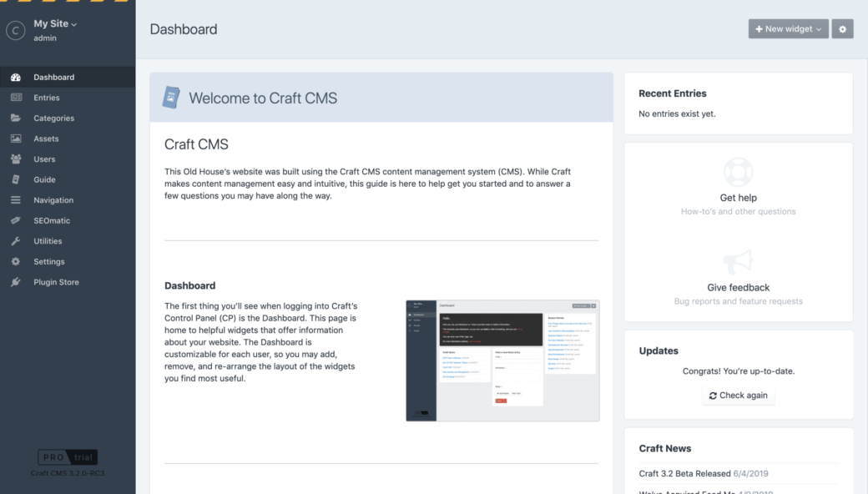
Task: Click Give feedback link
Action: coord(738,288)
